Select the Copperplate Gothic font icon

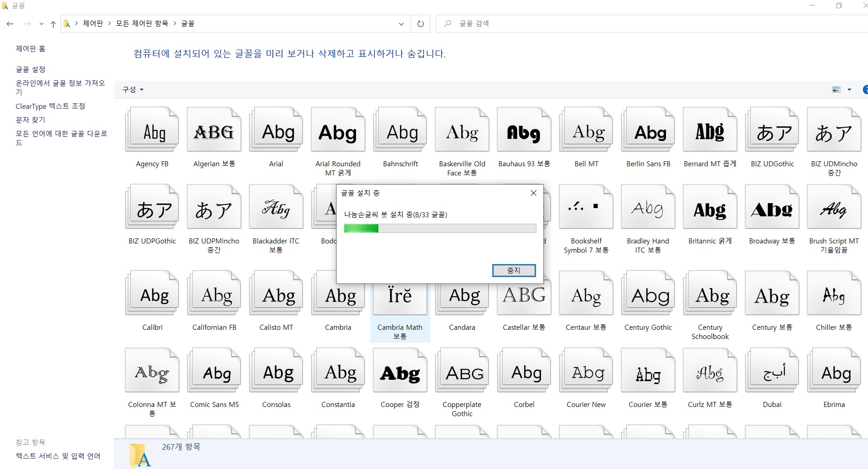coord(462,370)
